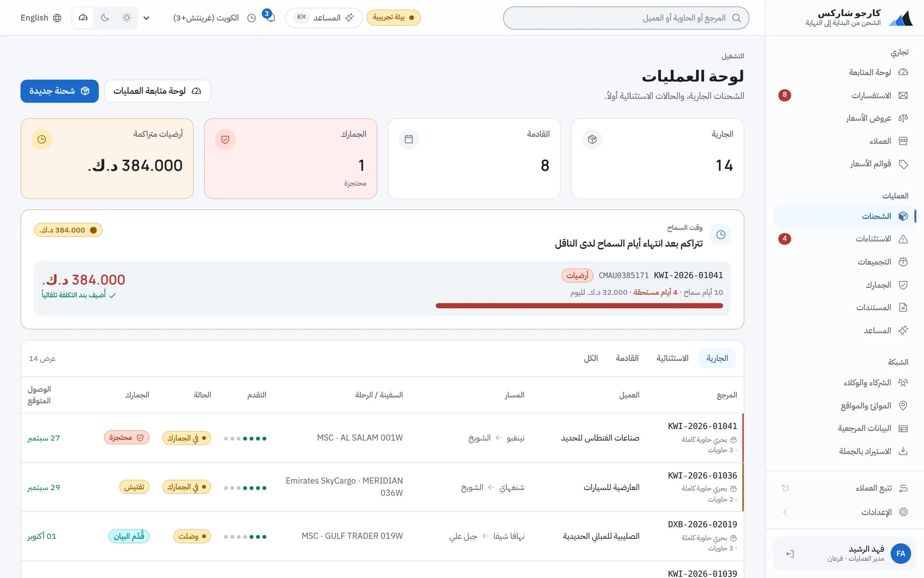Click progress dots in KWI-2026-01036 row
This screenshot has height=578, width=924.
click(x=245, y=488)
